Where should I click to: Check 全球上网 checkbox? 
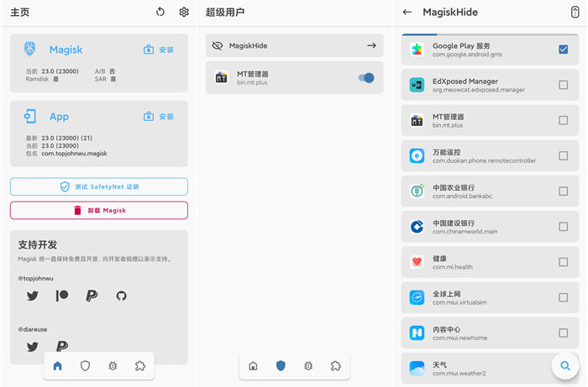click(564, 297)
